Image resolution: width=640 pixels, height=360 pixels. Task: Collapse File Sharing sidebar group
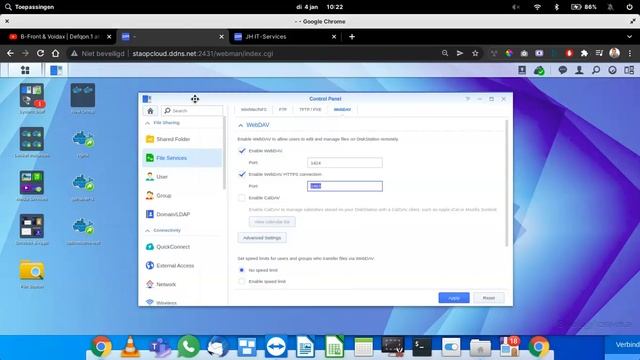[147, 123]
